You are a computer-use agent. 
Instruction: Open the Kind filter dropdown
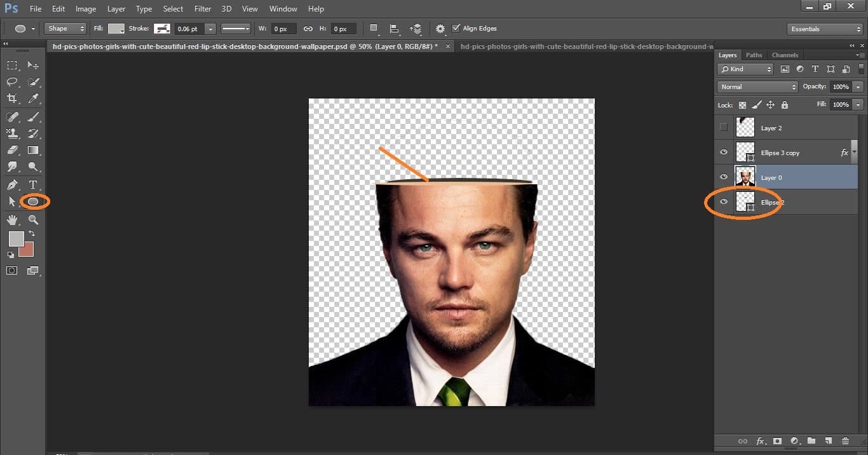coord(745,69)
